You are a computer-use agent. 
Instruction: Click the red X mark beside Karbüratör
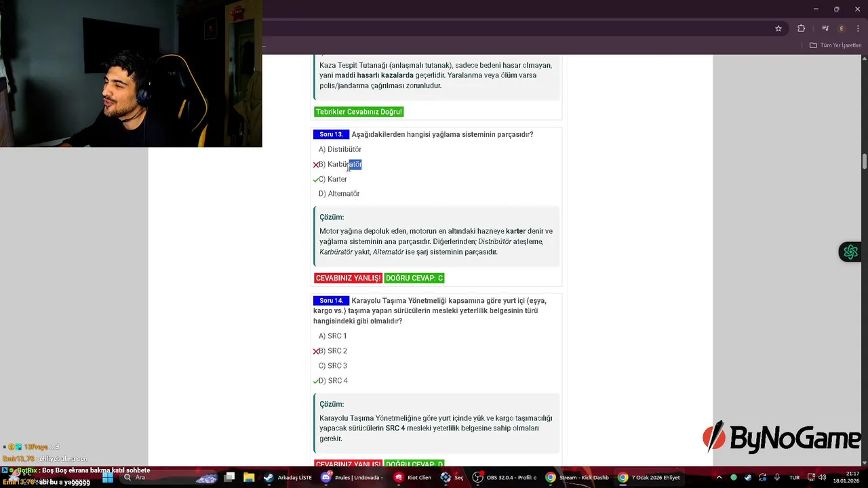(x=316, y=165)
